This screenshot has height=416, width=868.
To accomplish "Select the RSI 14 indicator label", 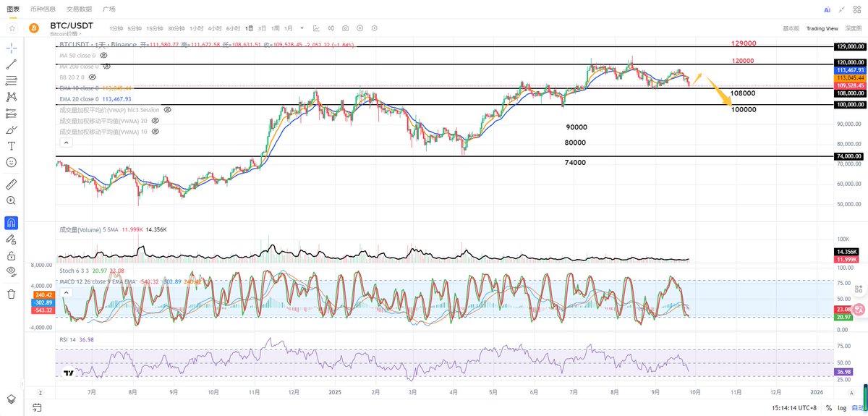I will 68,339.
